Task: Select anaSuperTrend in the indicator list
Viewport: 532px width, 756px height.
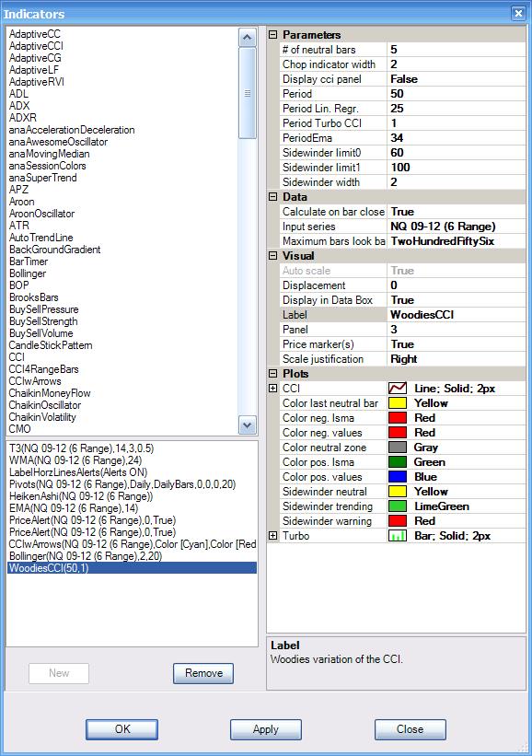Action: tap(42, 178)
